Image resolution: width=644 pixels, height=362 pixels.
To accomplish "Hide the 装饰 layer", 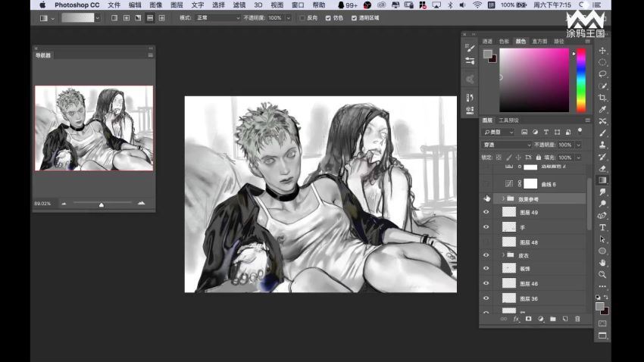I will pyautogui.click(x=486, y=268).
